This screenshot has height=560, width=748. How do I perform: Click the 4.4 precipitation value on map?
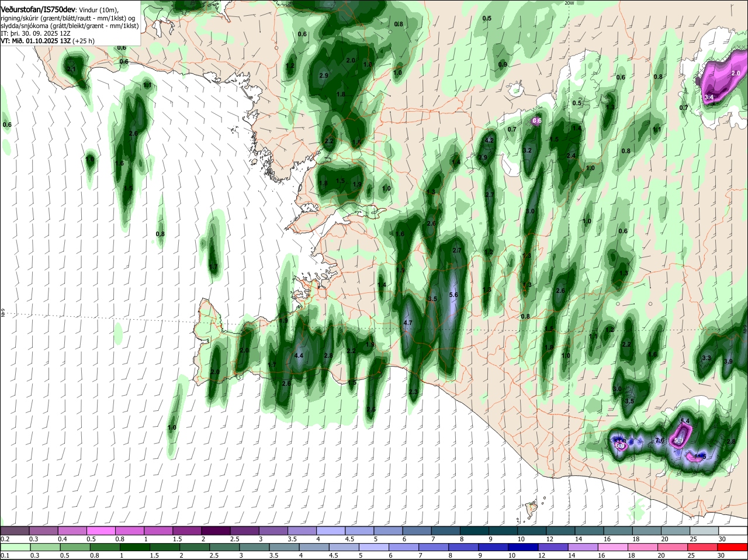pos(299,355)
